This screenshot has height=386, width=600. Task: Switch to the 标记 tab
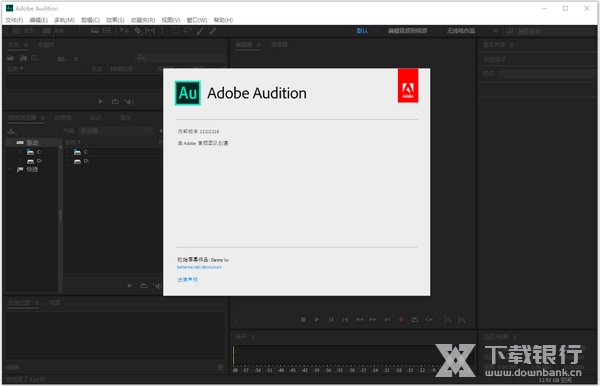[x=95, y=118]
